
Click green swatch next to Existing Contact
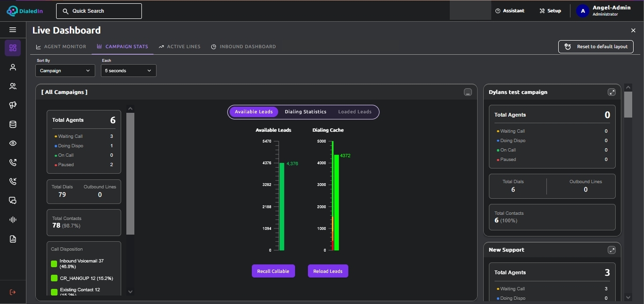coord(54,293)
